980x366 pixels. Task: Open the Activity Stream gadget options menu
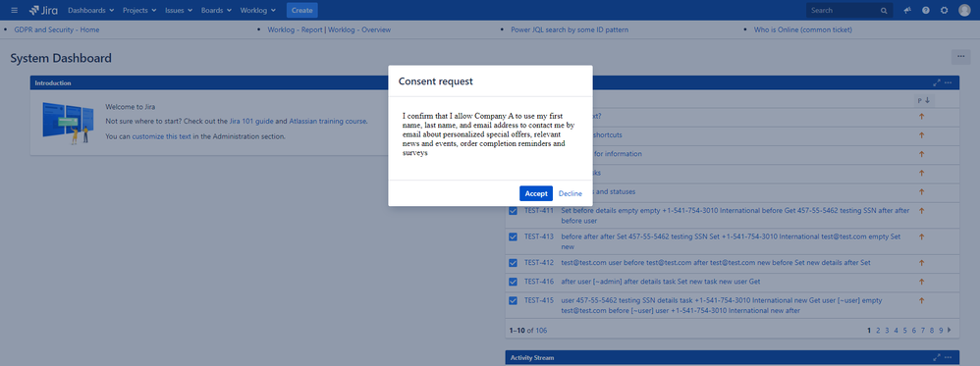pos(949,357)
